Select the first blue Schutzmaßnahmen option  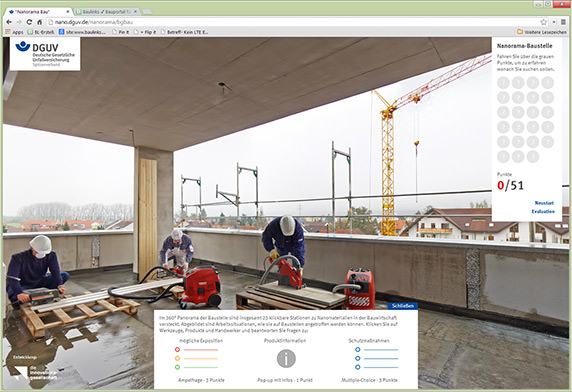(x=358, y=349)
